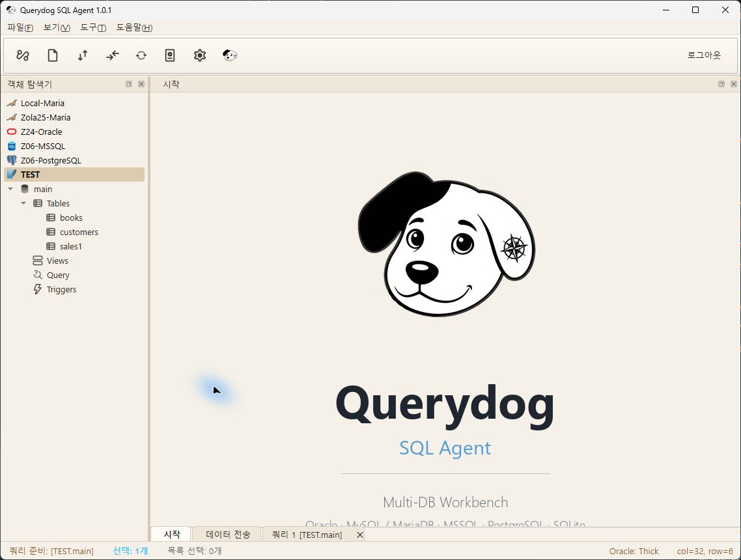Select the Local-Maria connection icon
The image size is (741, 560).
tap(12, 103)
